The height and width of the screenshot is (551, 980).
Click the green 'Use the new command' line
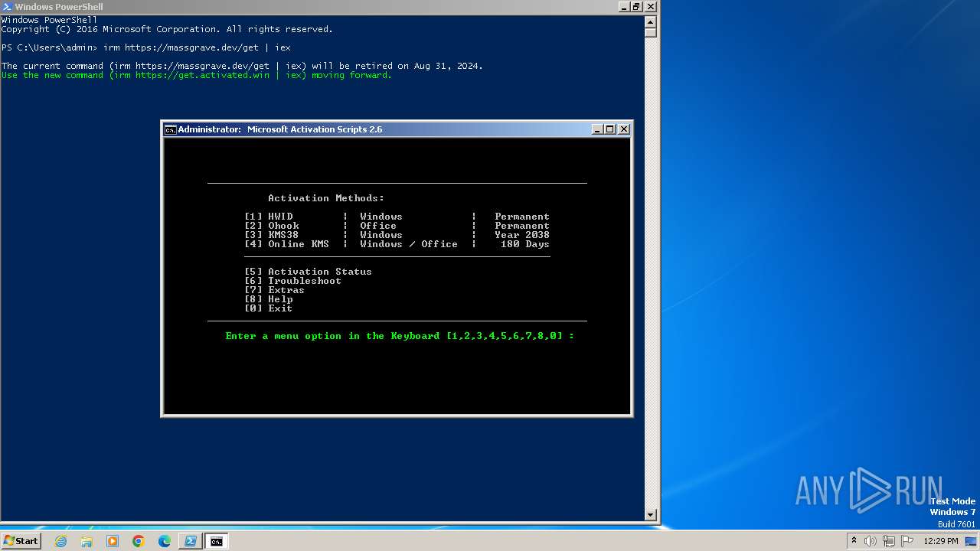[x=197, y=75]
